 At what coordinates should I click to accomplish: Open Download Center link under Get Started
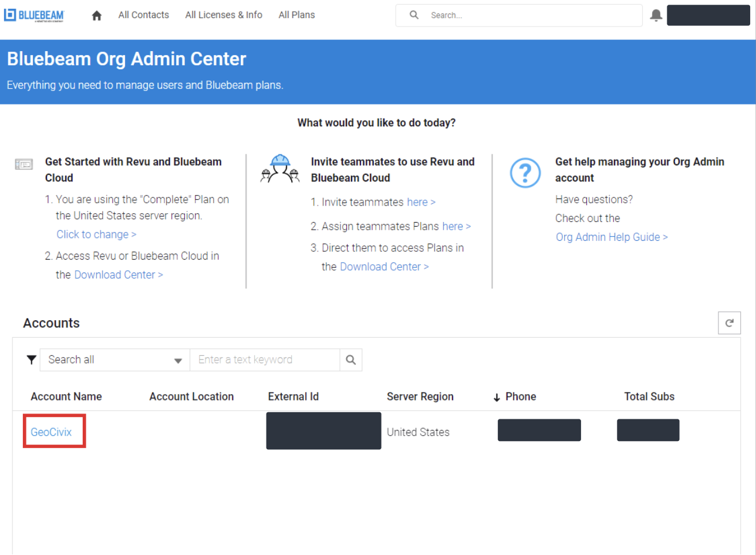coord(119,275)
